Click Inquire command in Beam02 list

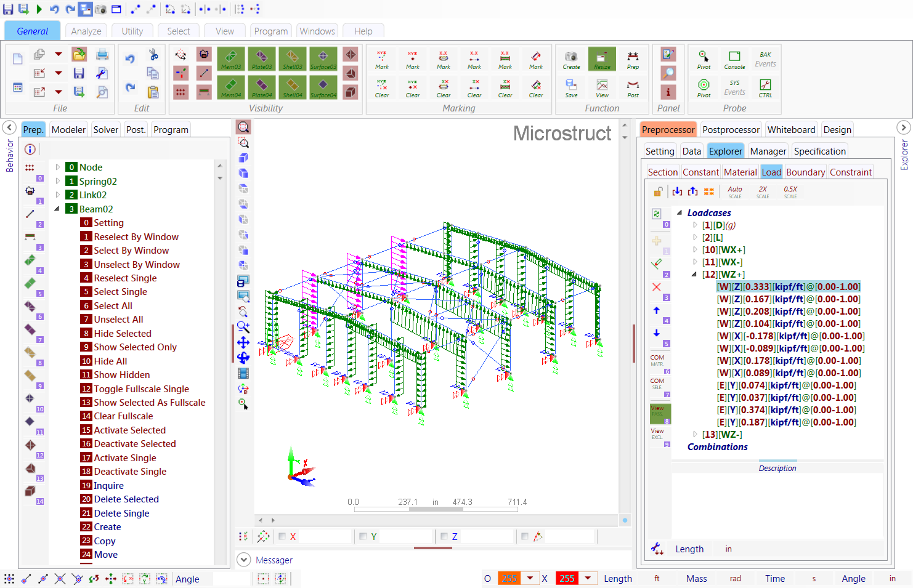click(x=108, y=486)
